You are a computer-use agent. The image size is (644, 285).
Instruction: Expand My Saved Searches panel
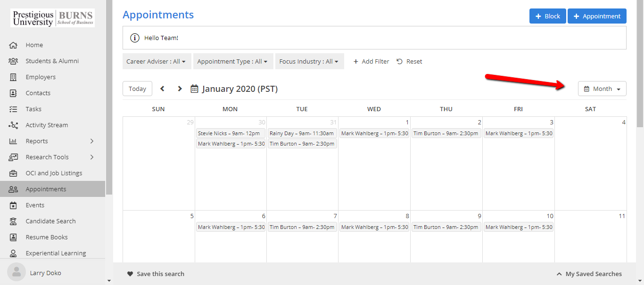589,274
